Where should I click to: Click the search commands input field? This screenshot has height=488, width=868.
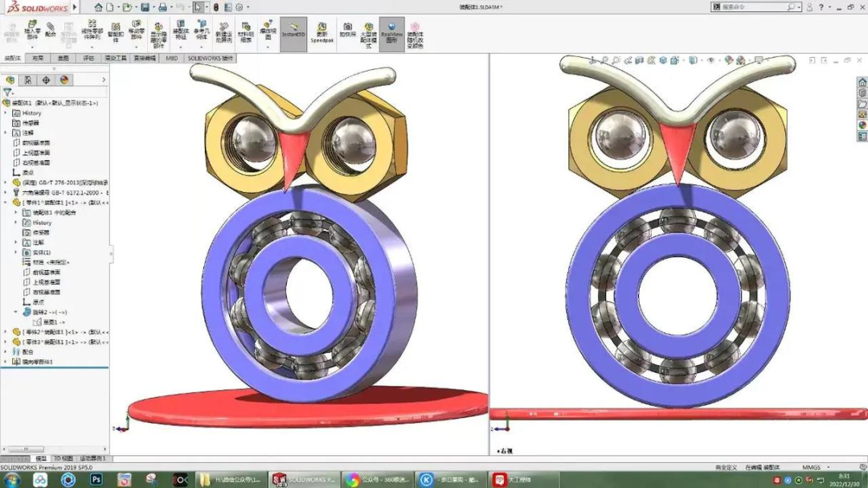751,7
